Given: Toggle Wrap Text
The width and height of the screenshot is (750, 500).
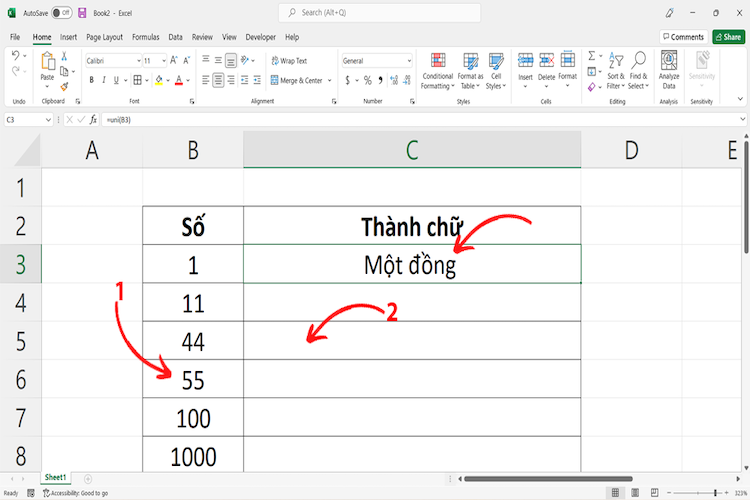Looking at the screenshot, I should pyautogui.click(x=289, y=61).
